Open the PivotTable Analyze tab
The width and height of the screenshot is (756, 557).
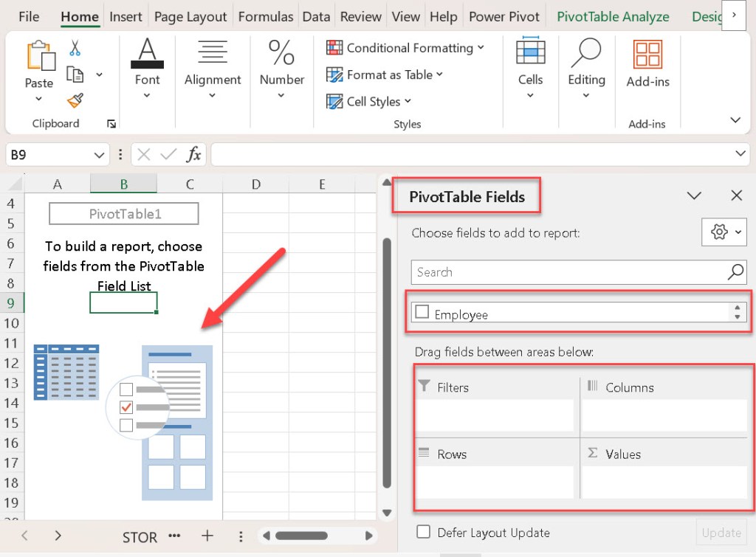tap(613, 17)
